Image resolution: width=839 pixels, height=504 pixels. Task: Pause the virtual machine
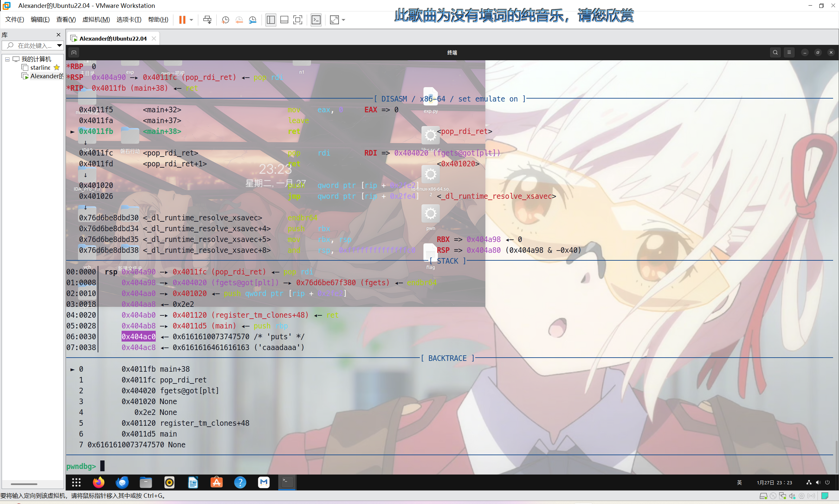tap(182, 20)
